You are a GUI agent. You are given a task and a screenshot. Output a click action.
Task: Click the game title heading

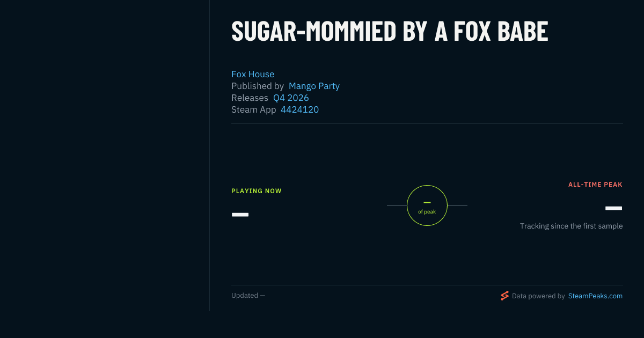(390, 31)
